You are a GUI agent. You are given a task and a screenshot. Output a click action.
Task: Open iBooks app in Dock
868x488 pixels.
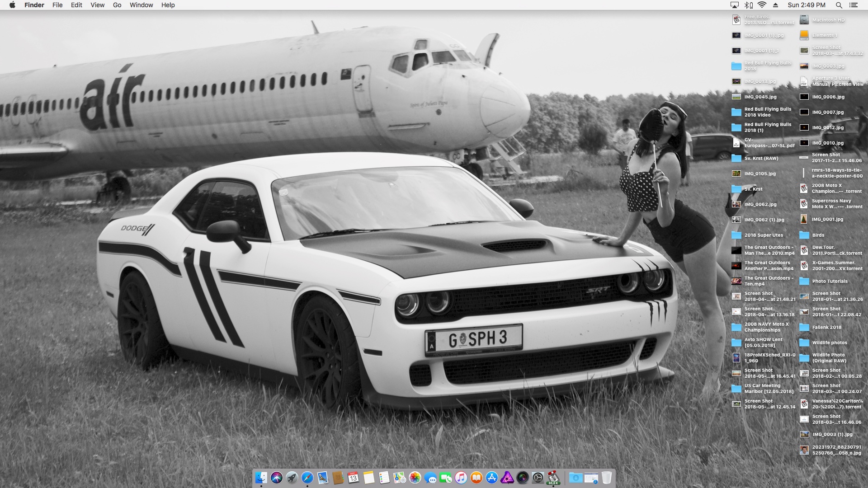476,478
